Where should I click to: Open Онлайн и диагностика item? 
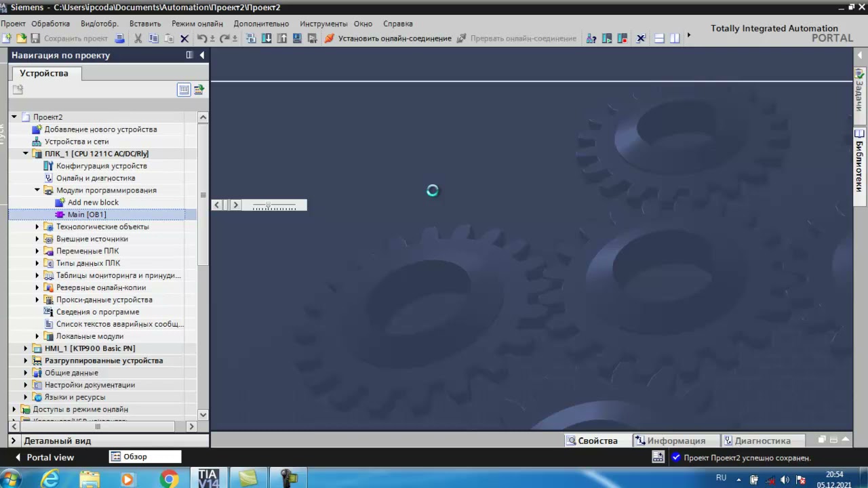(x=96, y=178)
